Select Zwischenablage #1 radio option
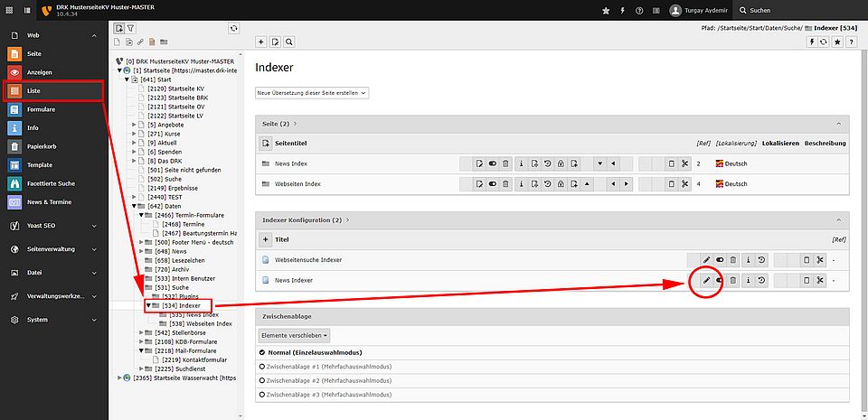The width and height of the screenshot is (868, 420). pos(262,369)
